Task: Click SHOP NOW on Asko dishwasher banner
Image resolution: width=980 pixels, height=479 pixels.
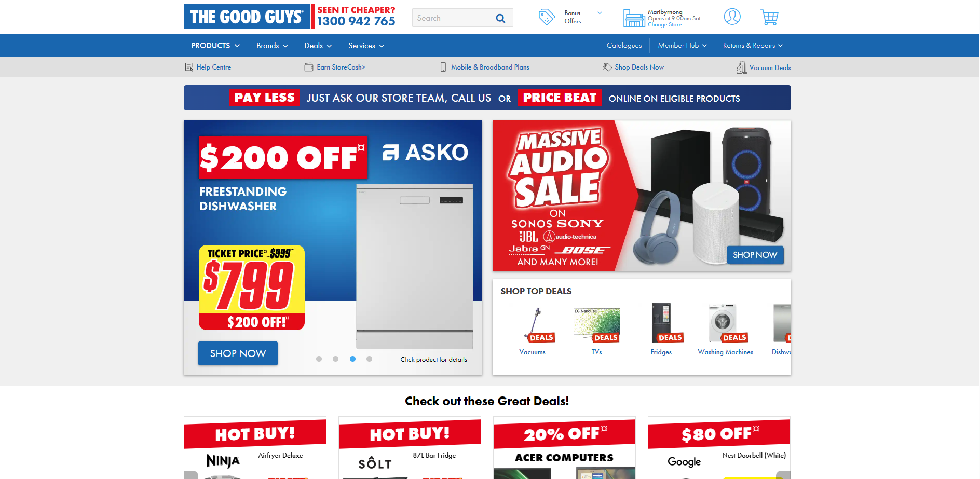Action: (x=238, y=353)
